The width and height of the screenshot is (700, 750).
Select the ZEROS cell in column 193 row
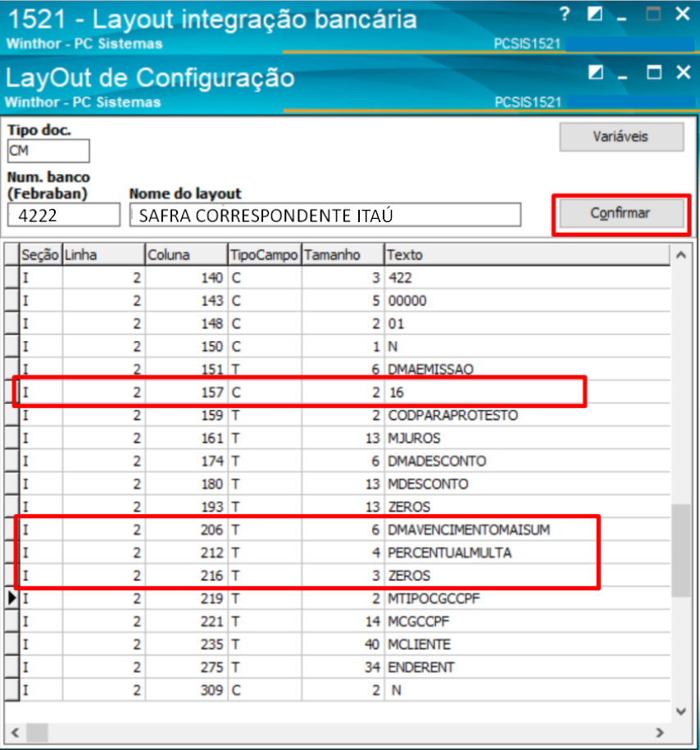527,507
